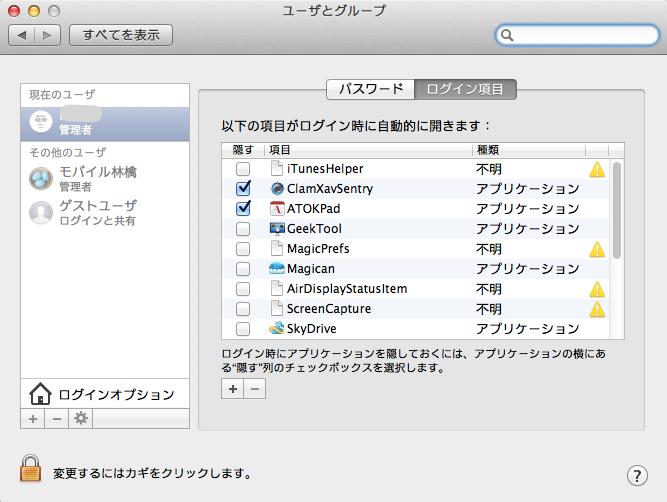Viewport: 667px width, 502px height.
Task: Select ゲストユーザ name text
Action: [x=98, y=206]
